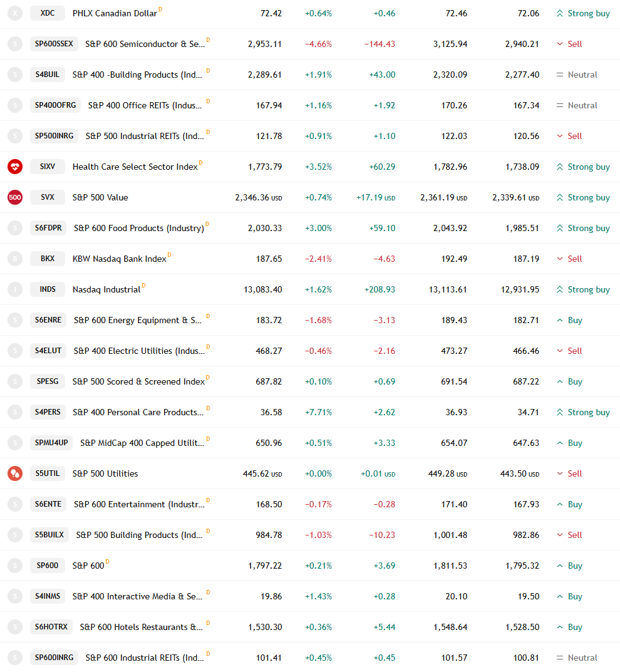
Task: Click the 2,346.36 USD price cell
Action: pyautogui.click(x=259, y=197)
